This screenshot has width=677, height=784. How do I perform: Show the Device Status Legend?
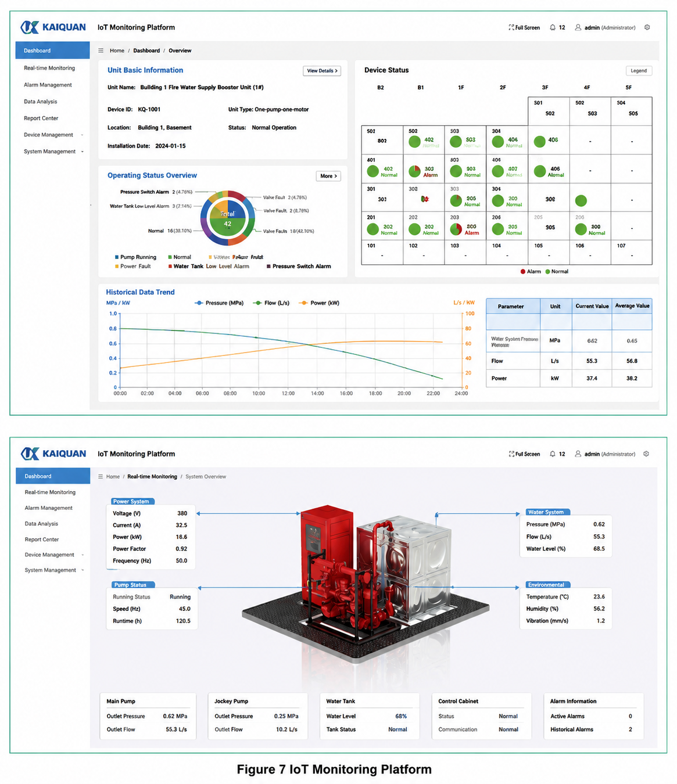pos(639,71)
